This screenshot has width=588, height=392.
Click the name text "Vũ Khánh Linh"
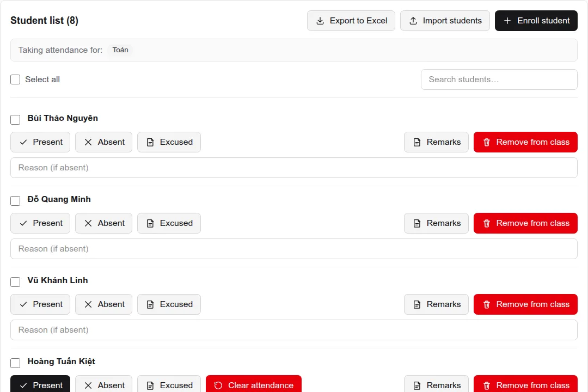(58, 280)
